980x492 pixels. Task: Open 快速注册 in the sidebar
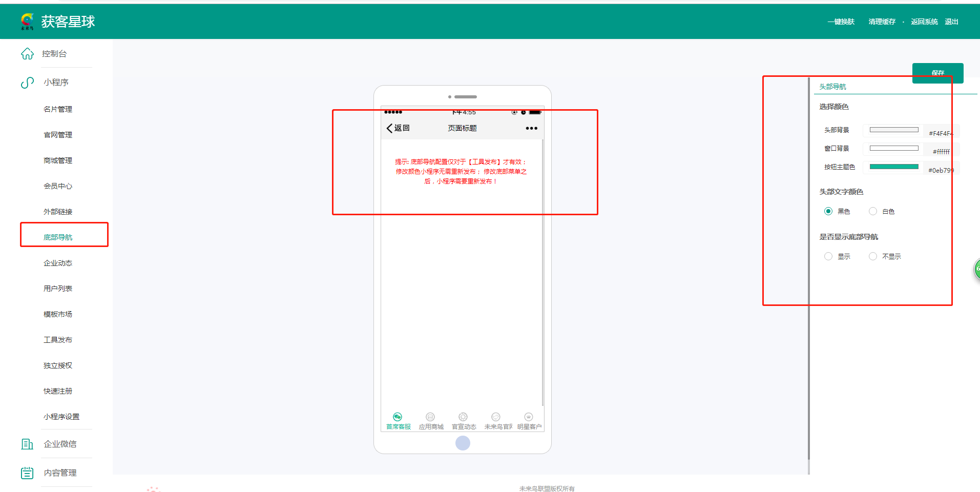coord(58,391)
